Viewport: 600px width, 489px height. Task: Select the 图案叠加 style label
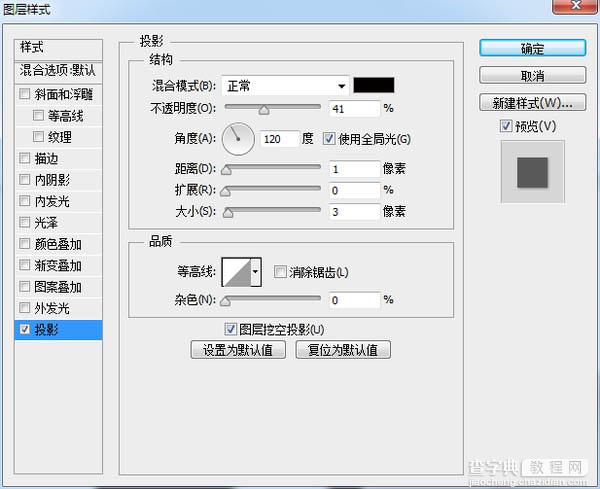tap(58, 287)
